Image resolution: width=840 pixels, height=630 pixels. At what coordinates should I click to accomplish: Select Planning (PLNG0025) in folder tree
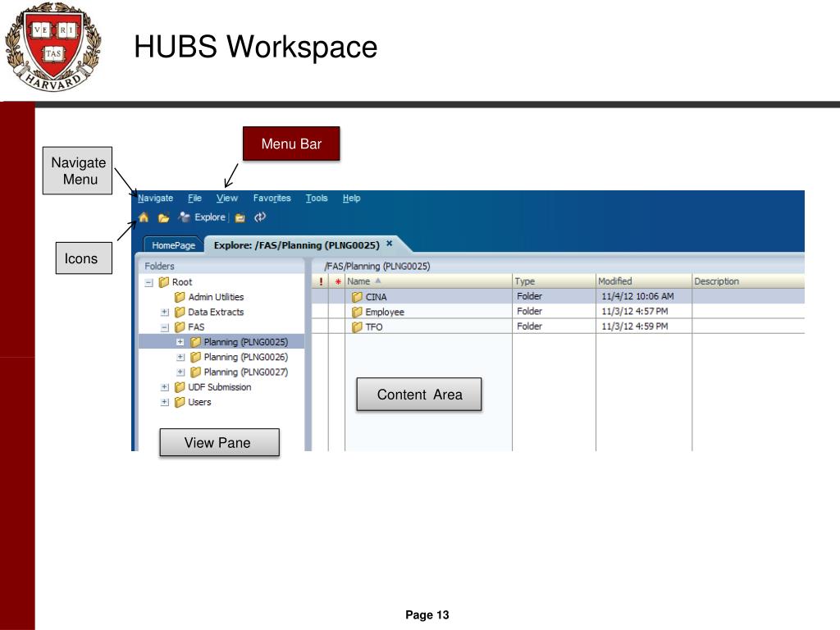click(x=245, y=342)
